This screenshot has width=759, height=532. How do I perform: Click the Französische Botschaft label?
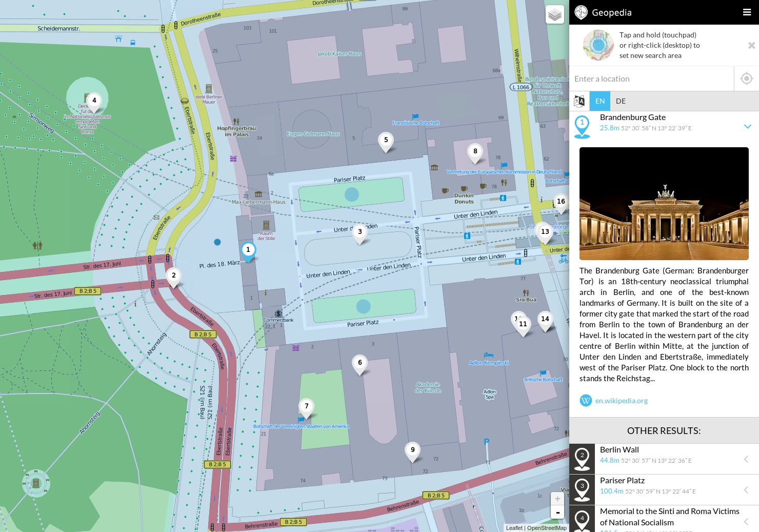coord(415,123)
